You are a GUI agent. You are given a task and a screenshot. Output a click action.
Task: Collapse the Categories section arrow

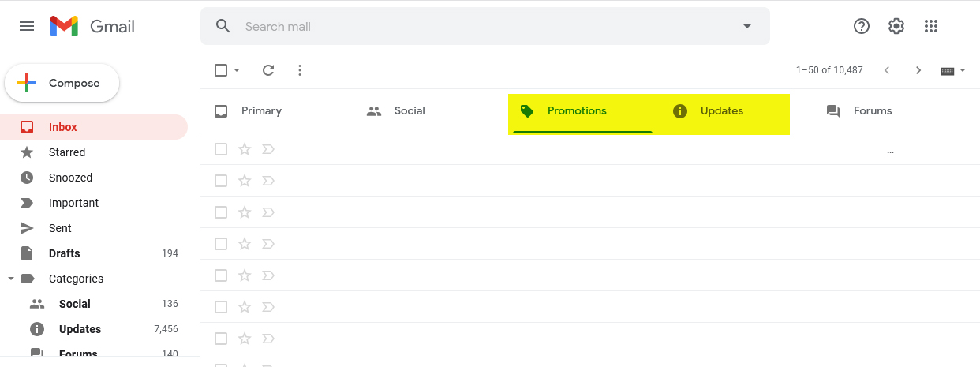11,279
